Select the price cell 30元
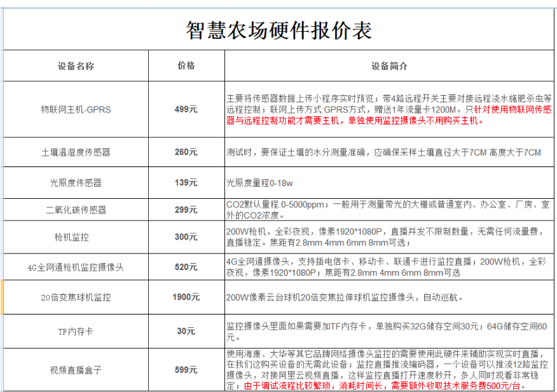 (186, 331)
